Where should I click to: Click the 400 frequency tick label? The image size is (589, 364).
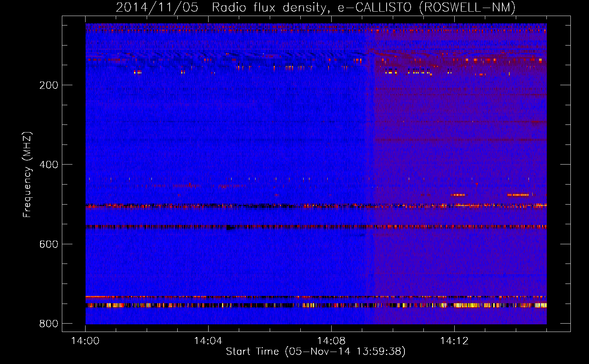click(49, 165)
